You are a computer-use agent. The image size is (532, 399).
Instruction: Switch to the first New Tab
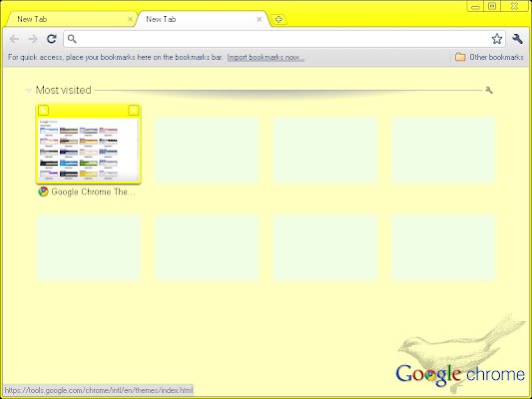[70, 19]
